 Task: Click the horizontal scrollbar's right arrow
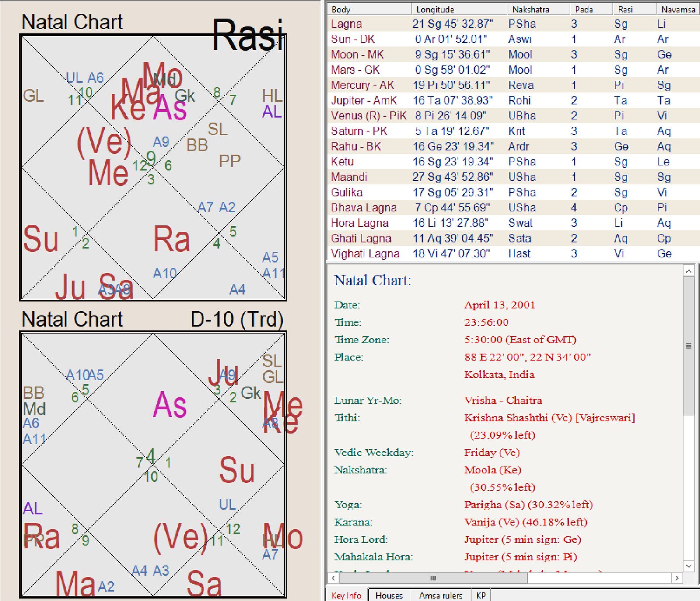click(677, 578)
